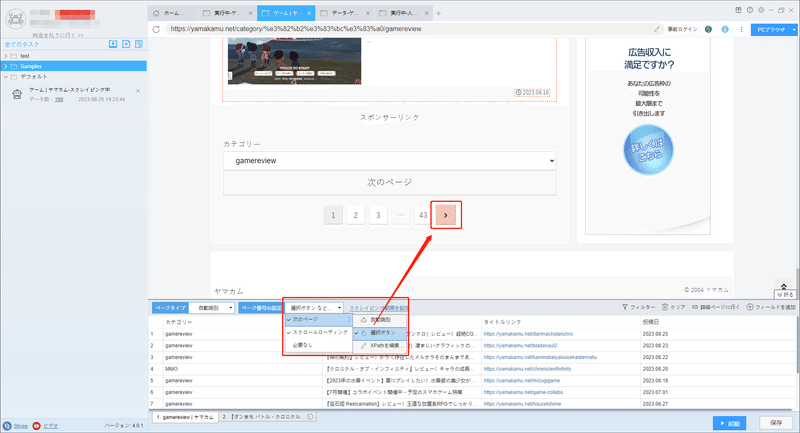Open the help question mark icon

[749, 10]
